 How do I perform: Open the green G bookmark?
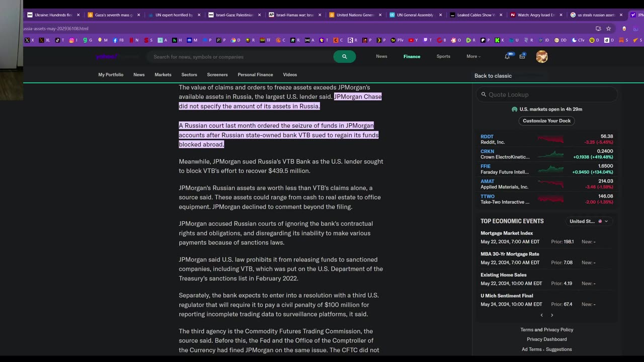pyautogui.click(x=88, y=40)
